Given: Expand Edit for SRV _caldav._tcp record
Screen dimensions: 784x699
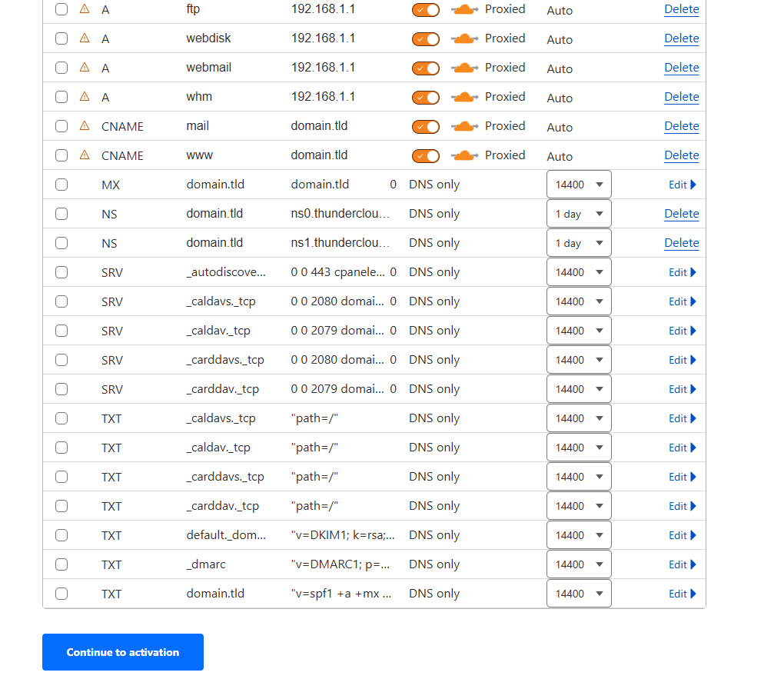Looking at the screenshot, I should [x=683, y=331].
